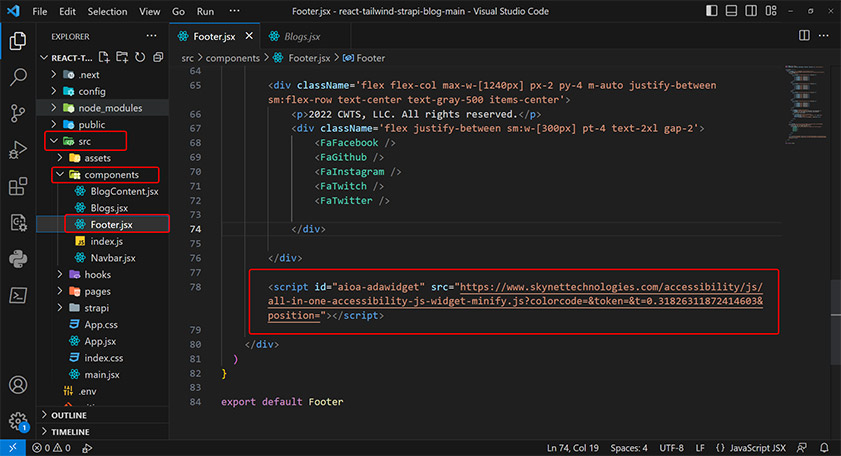Change the JavaScript JSX language mode
The width and height of the screenshot is (841, 456).
[757, 447]
